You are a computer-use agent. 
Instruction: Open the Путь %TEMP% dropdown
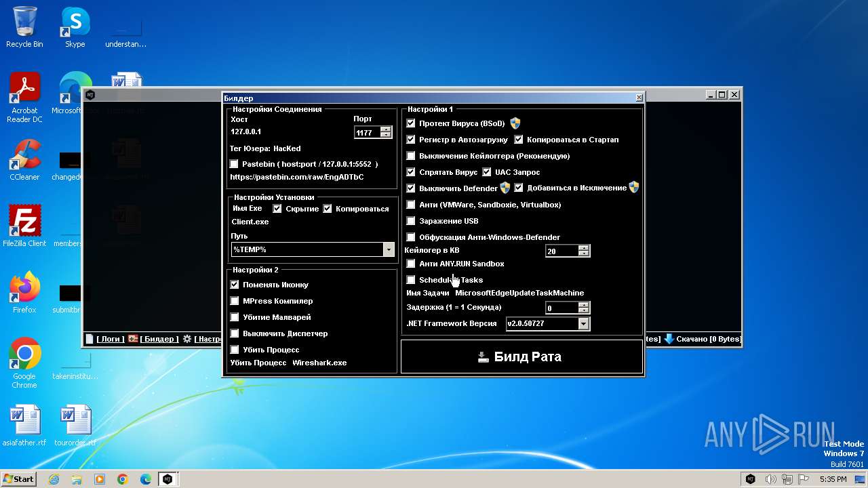coord(389,250)
